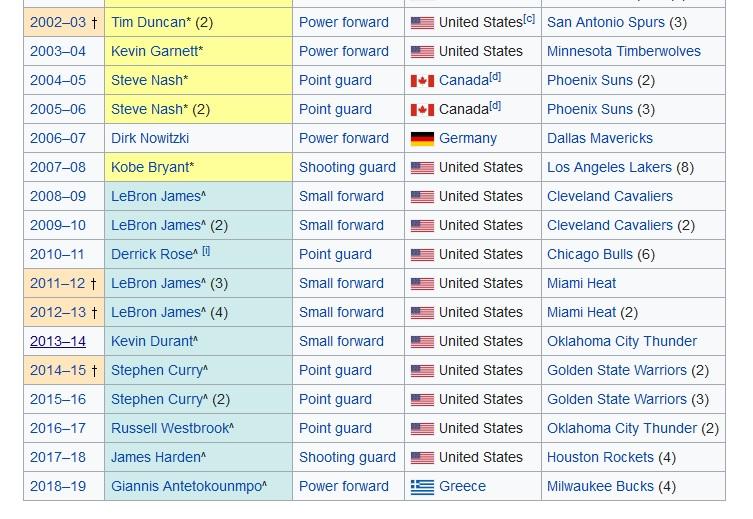The height and width of the screenshot is (519, 753).
Task: Open the Russell Westbrook link
Action: [170, 428]
